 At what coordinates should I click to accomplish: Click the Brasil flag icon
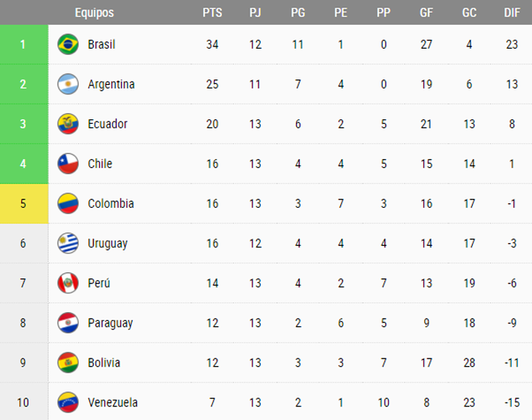pyautogui.click(x=68, y=44)
